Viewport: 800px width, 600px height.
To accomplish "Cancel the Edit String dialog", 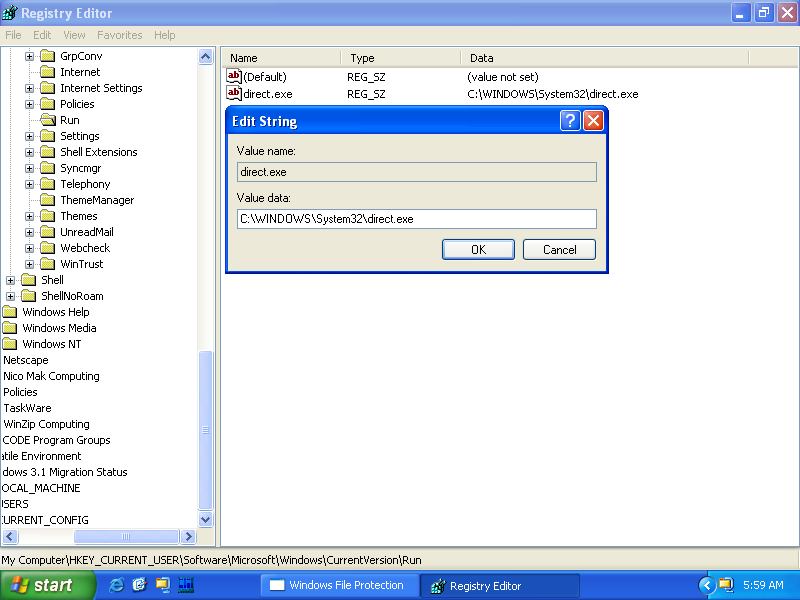I will coord(559,249).
